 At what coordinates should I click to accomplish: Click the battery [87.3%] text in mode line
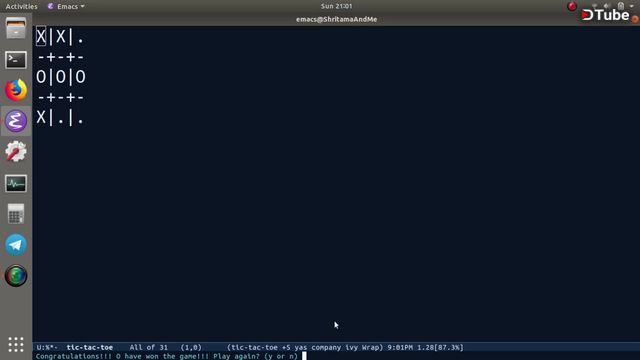point(449,347)
